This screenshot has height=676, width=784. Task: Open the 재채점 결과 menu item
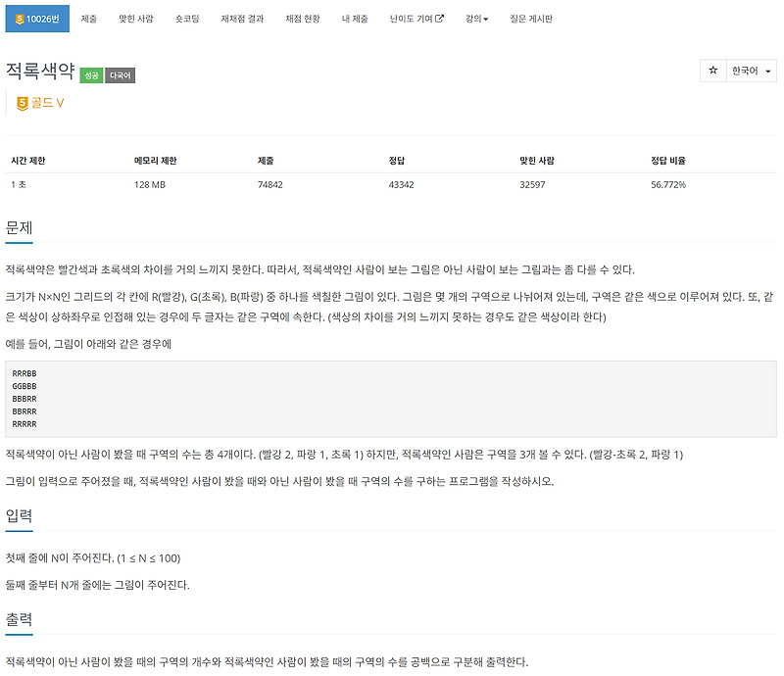click(240, 18)
